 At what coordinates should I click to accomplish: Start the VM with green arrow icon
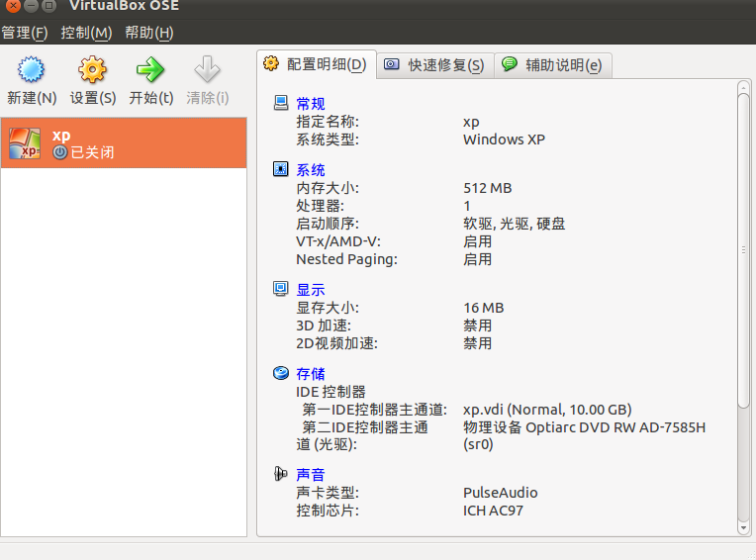tap(150, 70)
